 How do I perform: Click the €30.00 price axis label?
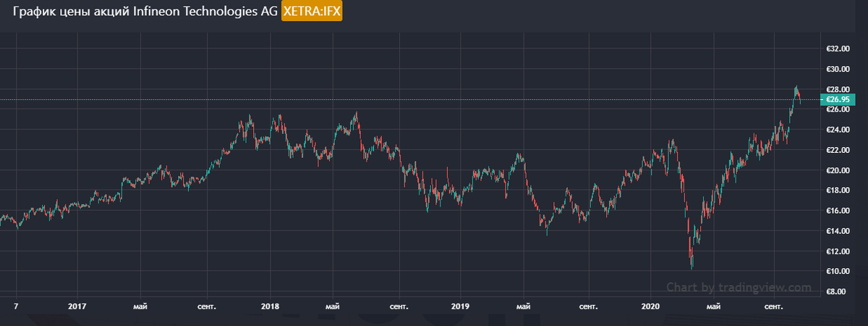[837, 69]
